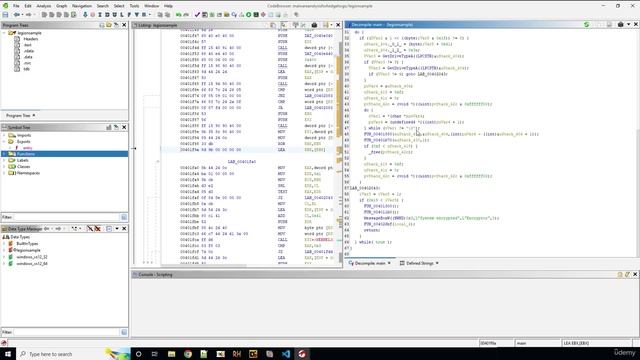This screenshot has height=360, width=640.
Task: Expand windows_vs12_32 archive in Data Type Manager
Action: click(x=4, y=257)
